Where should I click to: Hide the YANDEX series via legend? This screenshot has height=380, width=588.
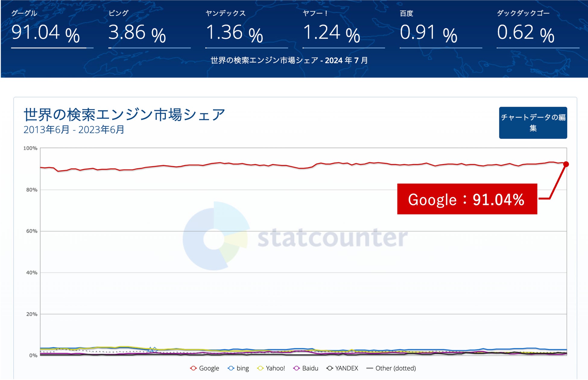(x=343, y=368)
